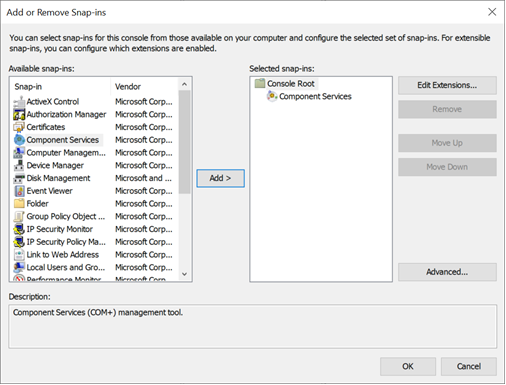Select Computer Management in the list

pyautogui.click(x=66, y=153)
